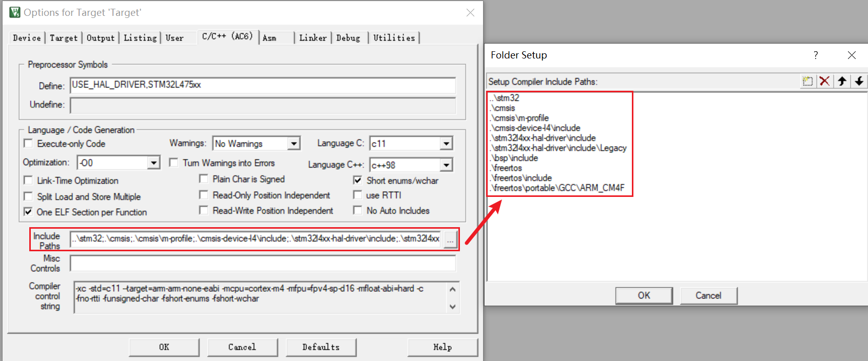868x361 pixels.
Task: Enable Execute-only Code checkbox
Action: (x=28, y=144)
